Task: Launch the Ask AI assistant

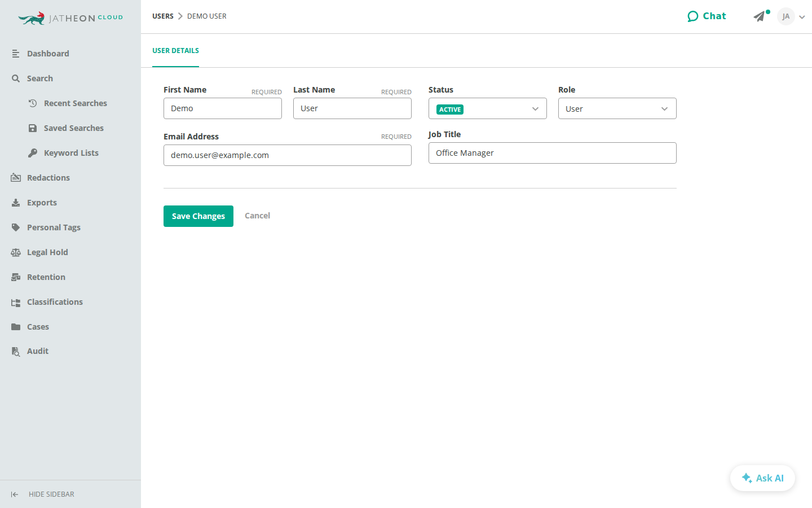Action: pos(762,478)
